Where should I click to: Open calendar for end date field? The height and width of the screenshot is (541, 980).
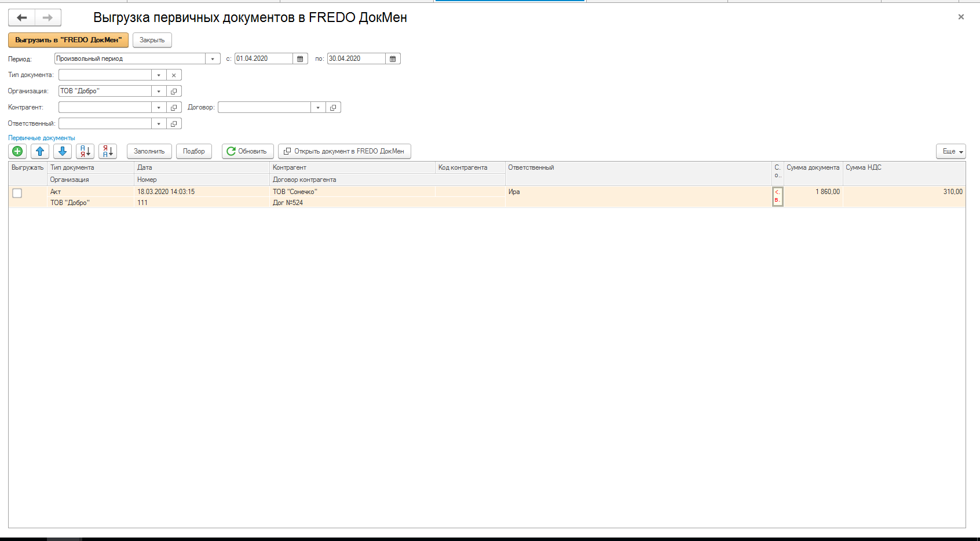(392, 58)
